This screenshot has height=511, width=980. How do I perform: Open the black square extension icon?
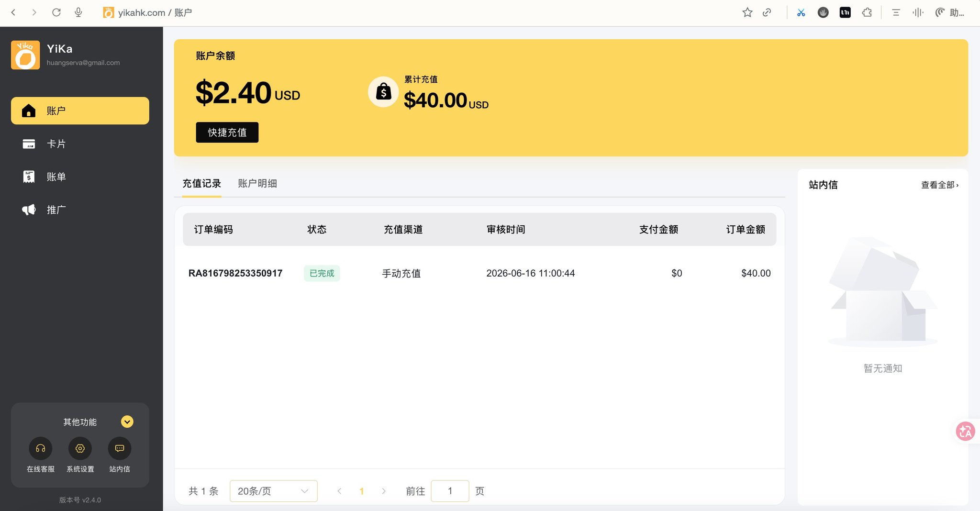coord(845,12)
